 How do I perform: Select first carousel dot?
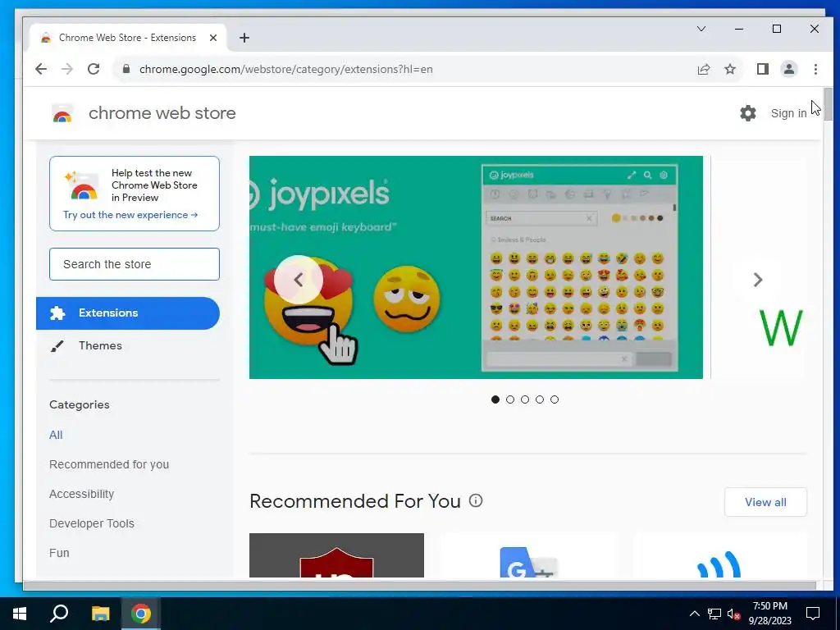click(495, 399)
